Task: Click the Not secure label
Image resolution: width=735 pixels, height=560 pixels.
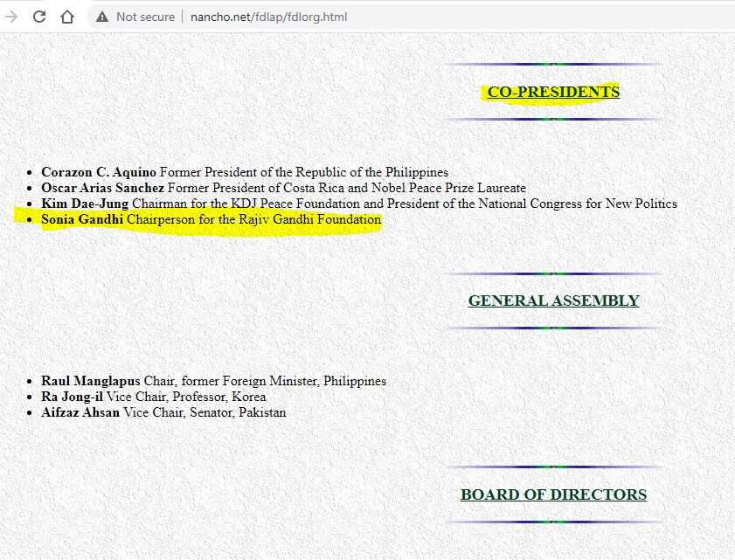Action: [x=145, y=17]
